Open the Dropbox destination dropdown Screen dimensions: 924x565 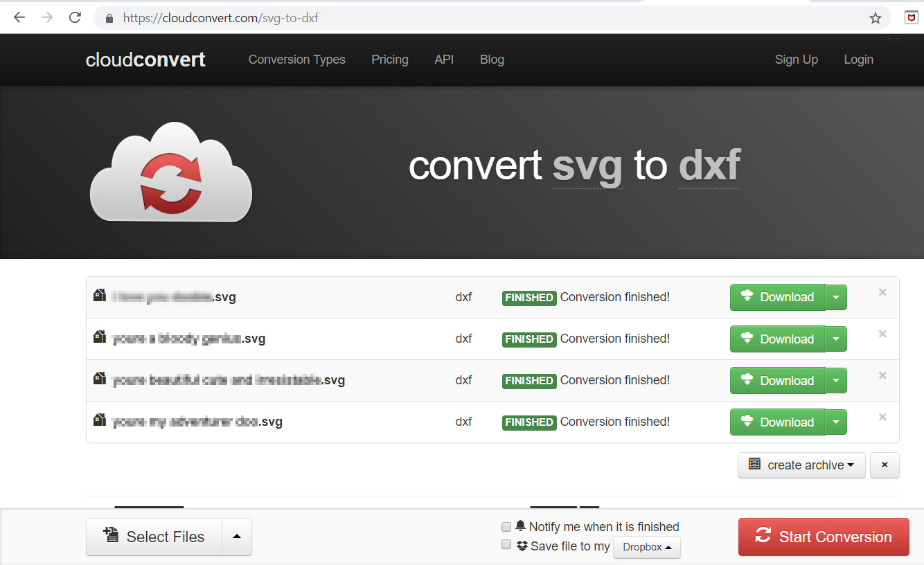(x=646, y=547)
